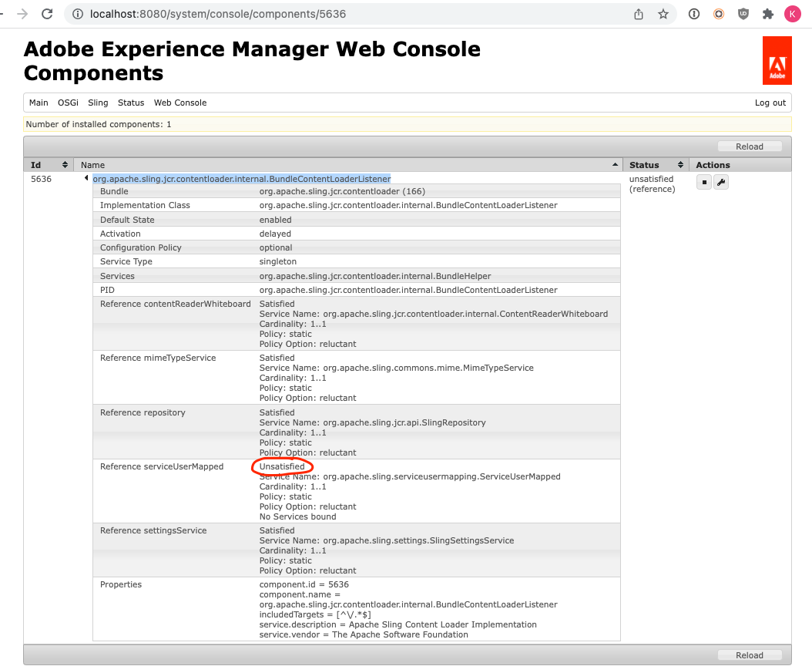Click the 'Reference repository' label

(143, 412)
